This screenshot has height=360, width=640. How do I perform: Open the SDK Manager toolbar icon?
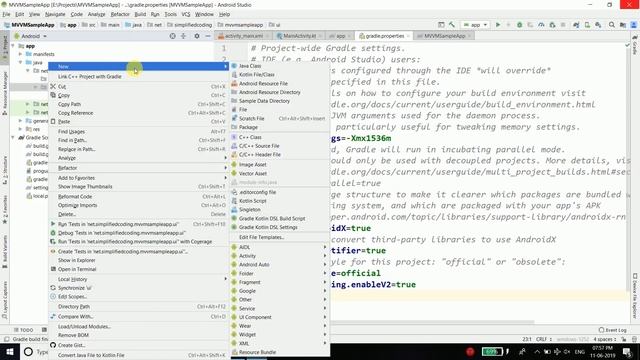click(x=598, y=25)
